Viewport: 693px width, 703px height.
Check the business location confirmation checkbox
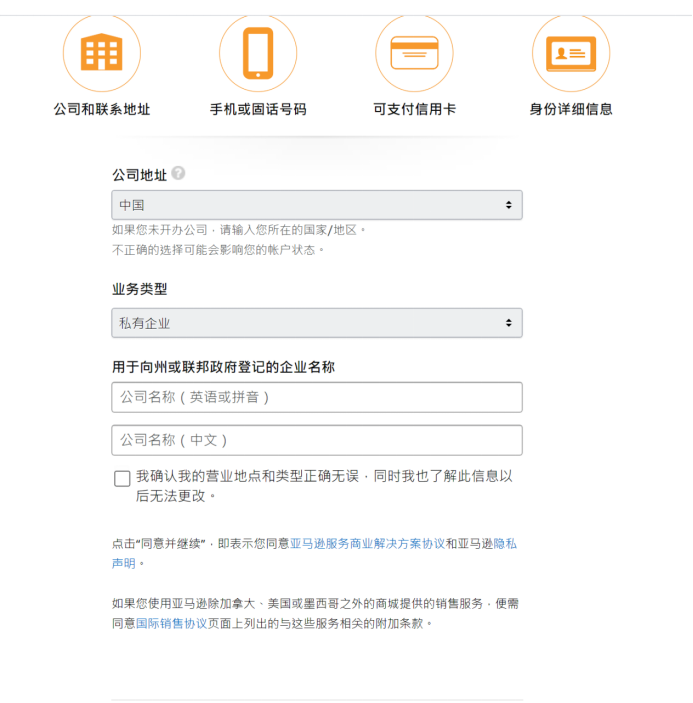coord(122,478)
